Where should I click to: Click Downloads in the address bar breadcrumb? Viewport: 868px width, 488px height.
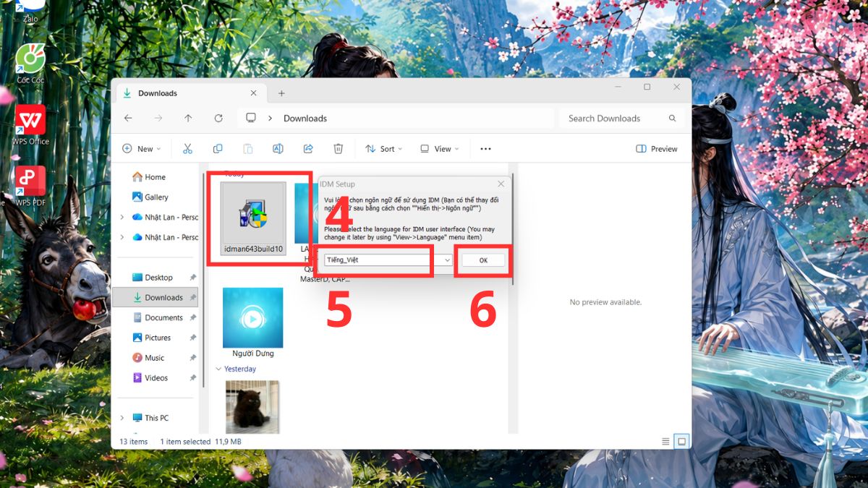[305, 118]
